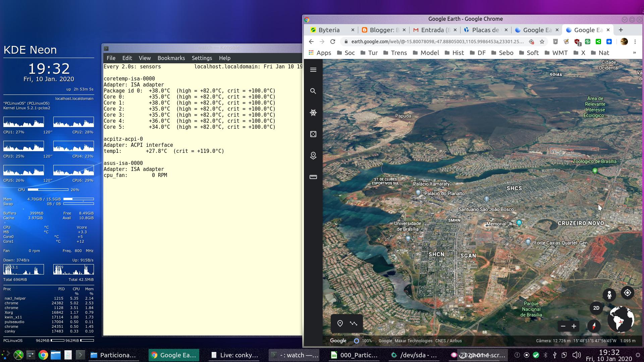Switch to the /dev/sda taskbar window

415,355
